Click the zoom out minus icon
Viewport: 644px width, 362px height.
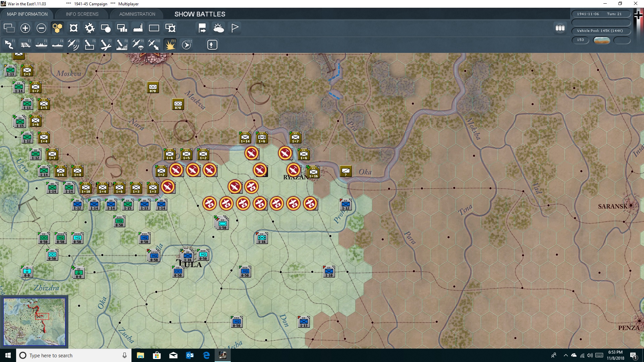pos(41,28)
